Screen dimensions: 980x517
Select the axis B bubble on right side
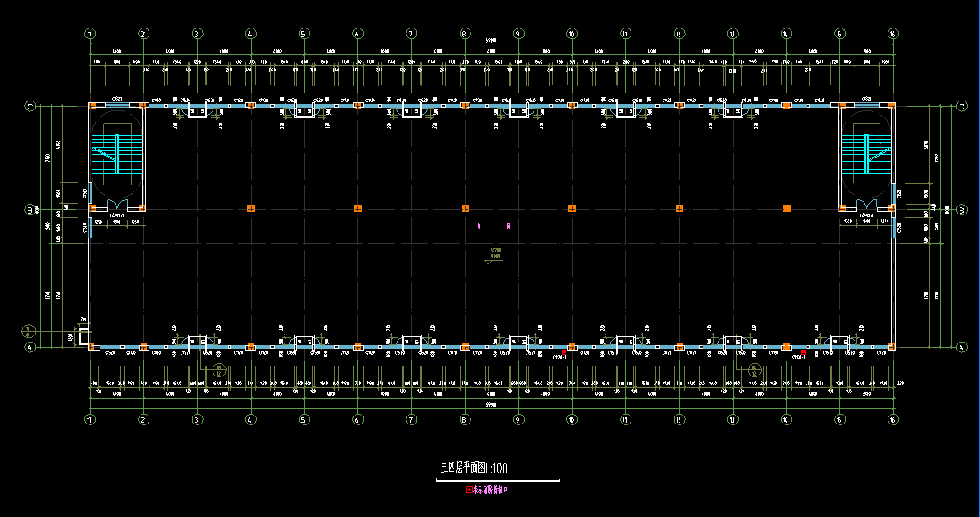pyautogui.click(x=961, y=210)
